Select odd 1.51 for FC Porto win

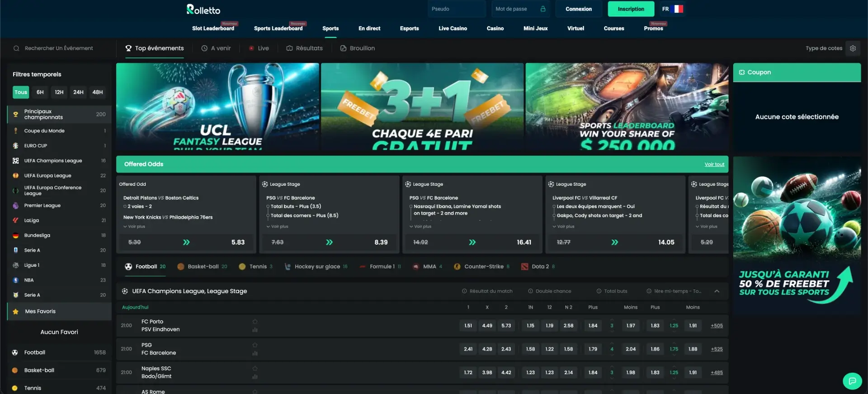point(468,326)
